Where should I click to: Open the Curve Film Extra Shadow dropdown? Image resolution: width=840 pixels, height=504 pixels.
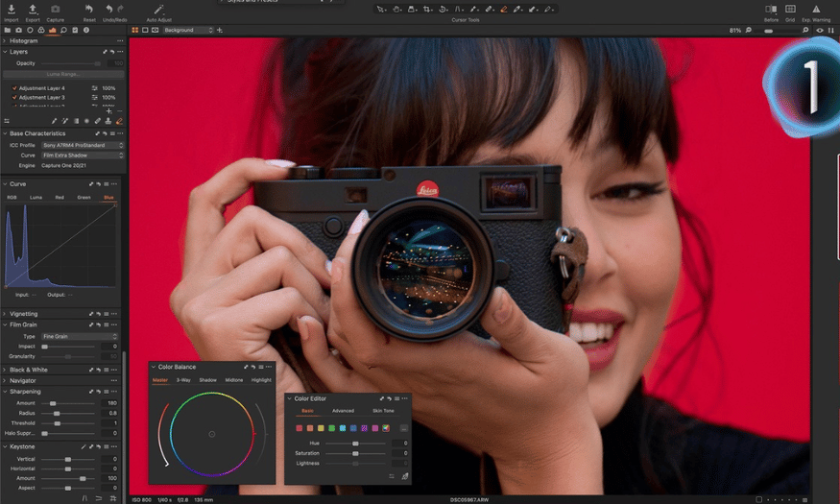83,156
